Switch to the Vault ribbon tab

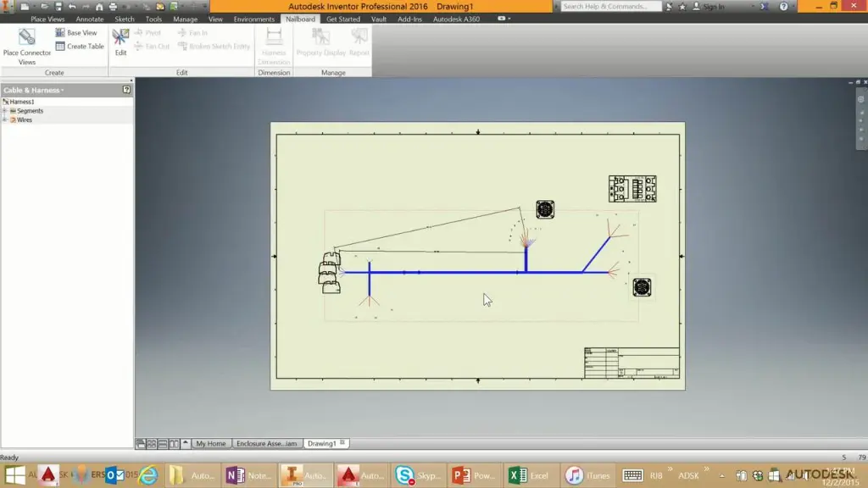click(x=379, y=19)
